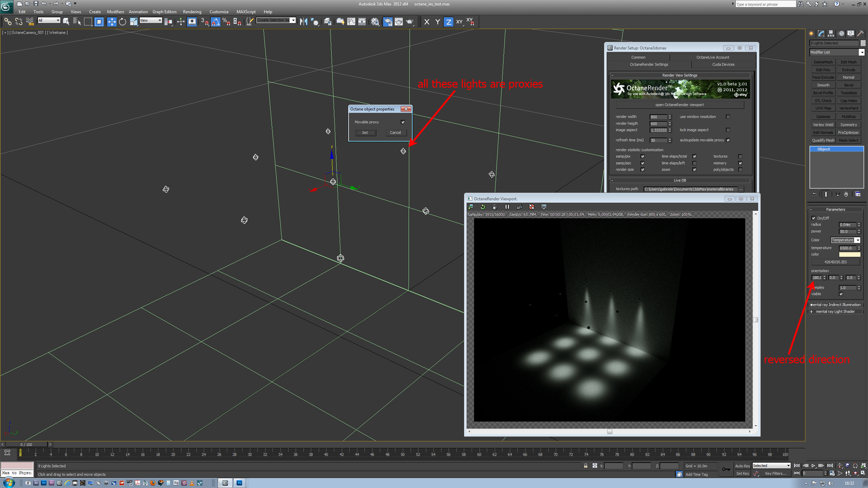Click the Mirror tool icon

303,22
